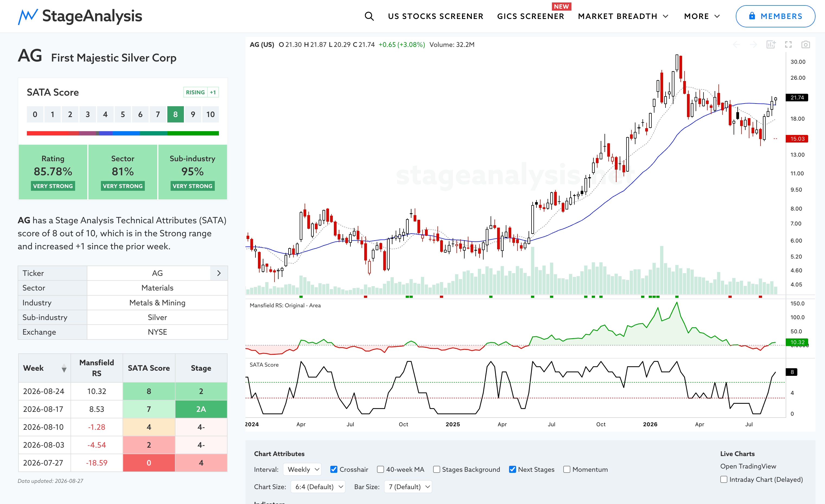This screenshot has width=825, height=504.
Task: Click the Volume: 32.2M readout
Action: (x=452, y=44)
